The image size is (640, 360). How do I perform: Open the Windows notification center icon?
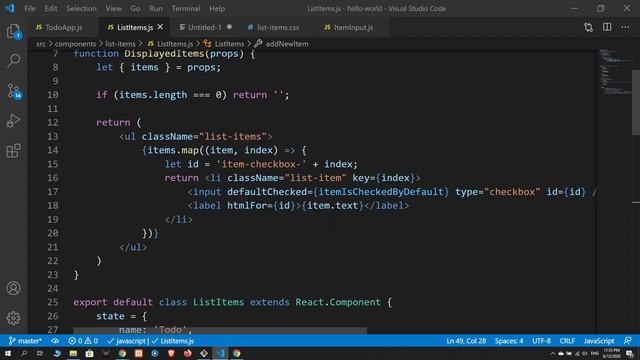pyautogui.click(x=630, y=353)
